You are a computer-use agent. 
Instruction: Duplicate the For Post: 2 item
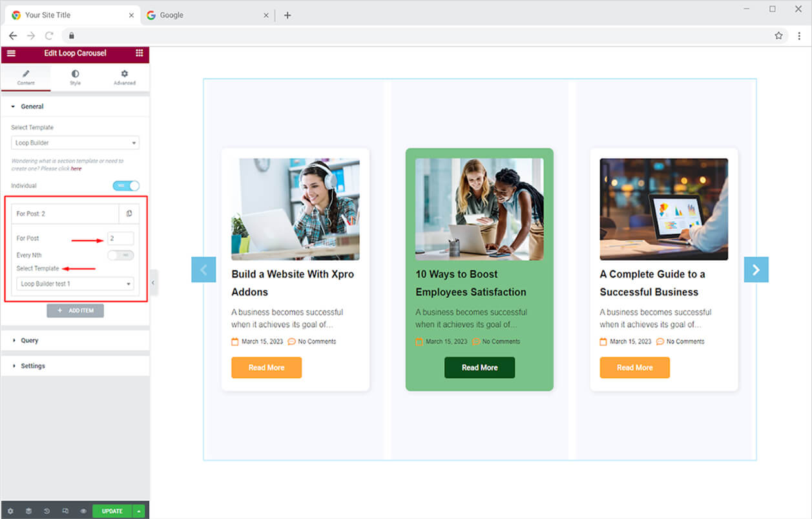tap(129, 214)
